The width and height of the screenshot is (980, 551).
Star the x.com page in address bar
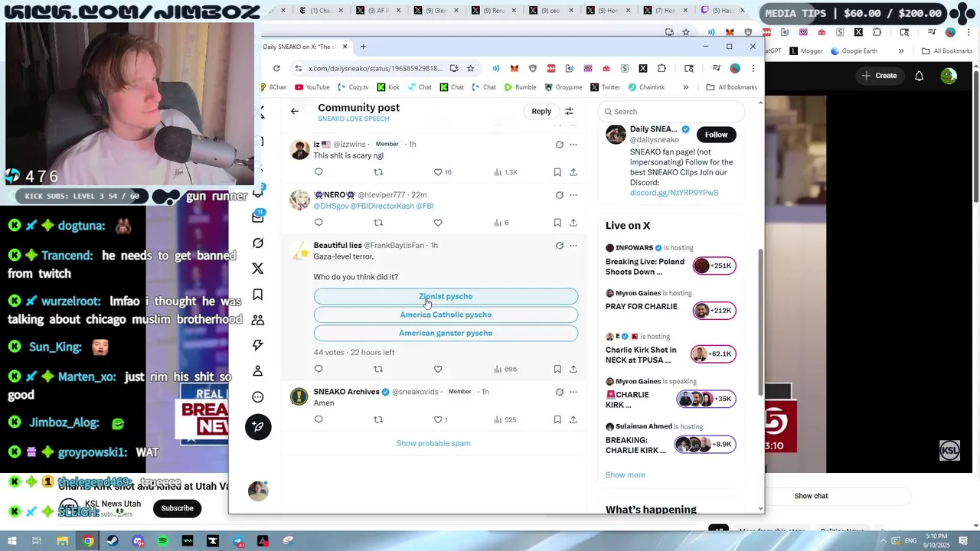click(470, 68)
